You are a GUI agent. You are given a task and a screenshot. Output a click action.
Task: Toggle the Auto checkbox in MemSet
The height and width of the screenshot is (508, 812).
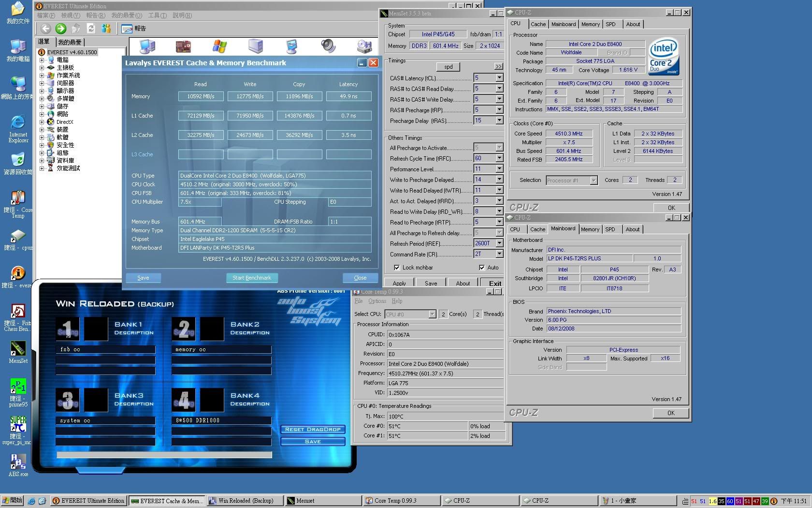pos(481,268)
